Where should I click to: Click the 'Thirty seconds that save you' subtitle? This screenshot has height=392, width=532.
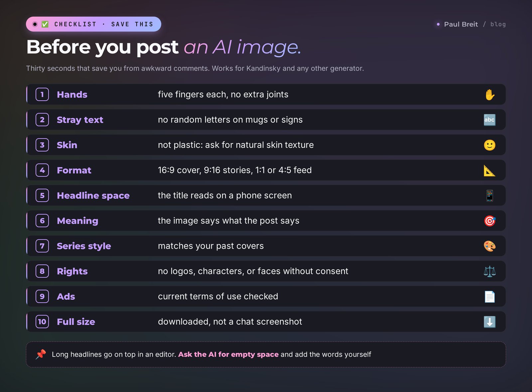[195, 68]
